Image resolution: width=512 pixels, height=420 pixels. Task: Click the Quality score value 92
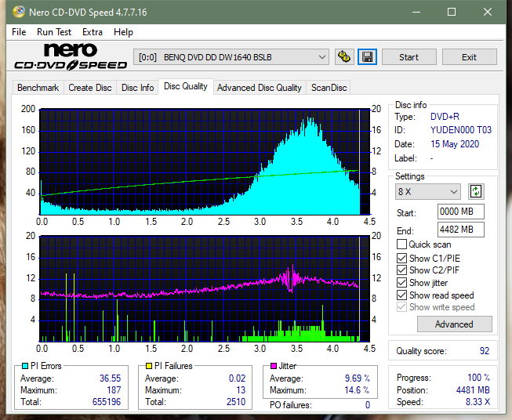485,351
